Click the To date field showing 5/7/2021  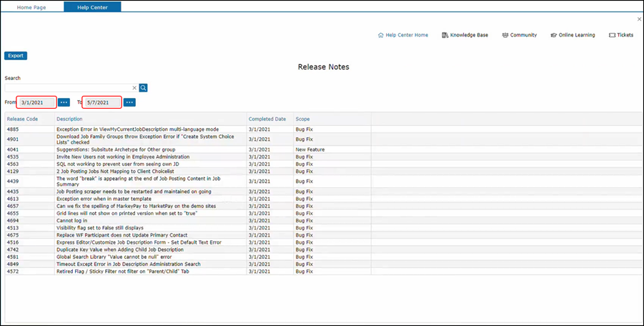(101, 102)
